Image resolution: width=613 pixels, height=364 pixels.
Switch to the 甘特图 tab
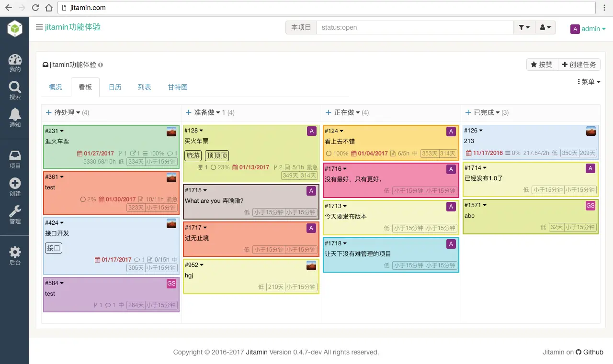(178, 87)
